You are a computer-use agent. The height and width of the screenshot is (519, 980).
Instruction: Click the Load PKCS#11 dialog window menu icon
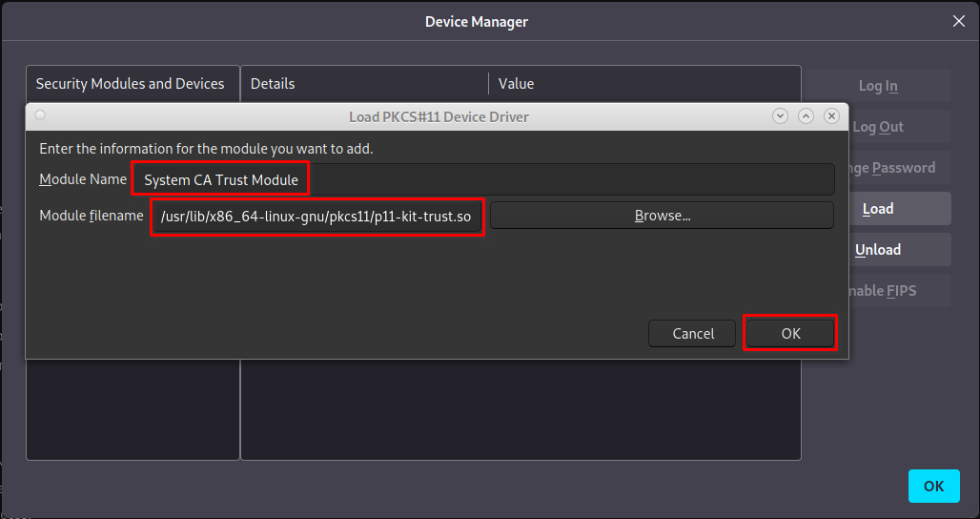[40, 115]
